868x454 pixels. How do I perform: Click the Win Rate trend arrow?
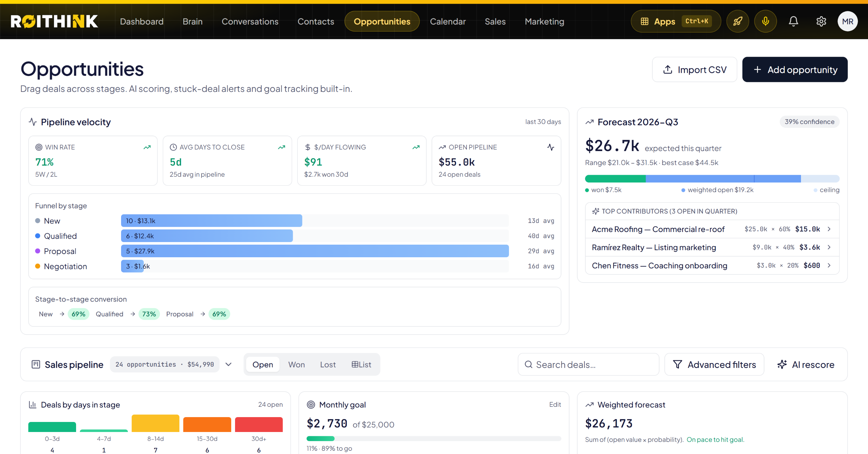[x=147, y=147]
